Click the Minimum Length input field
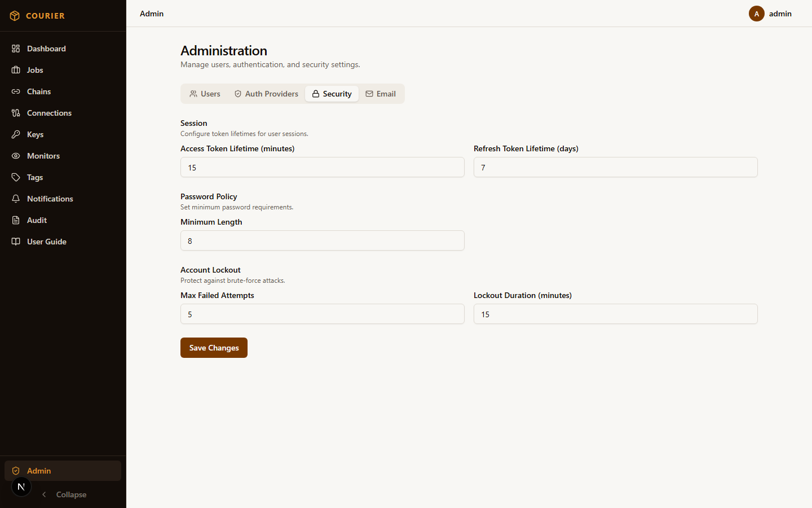Screen dimensions: 812x508 tap(322, 241)
